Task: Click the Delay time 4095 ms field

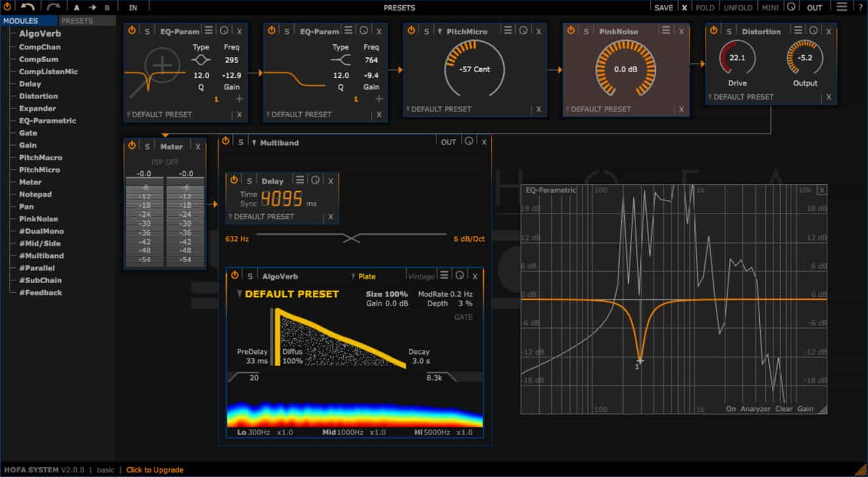Action: [x=282, y=199]
